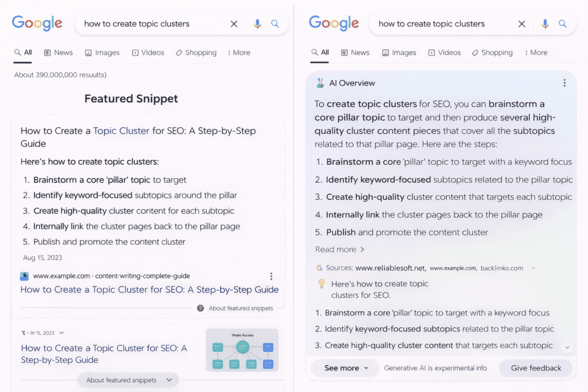Viewport: 588px width, 392px height.
Task: Click the X to clear the search query
Action: tap(234, 24)
